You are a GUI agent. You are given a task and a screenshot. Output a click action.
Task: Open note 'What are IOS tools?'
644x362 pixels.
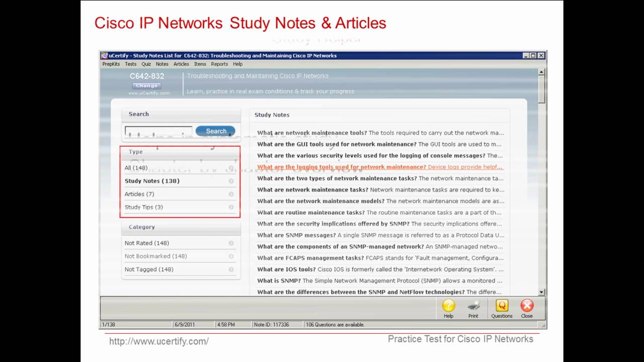(380, 269)
